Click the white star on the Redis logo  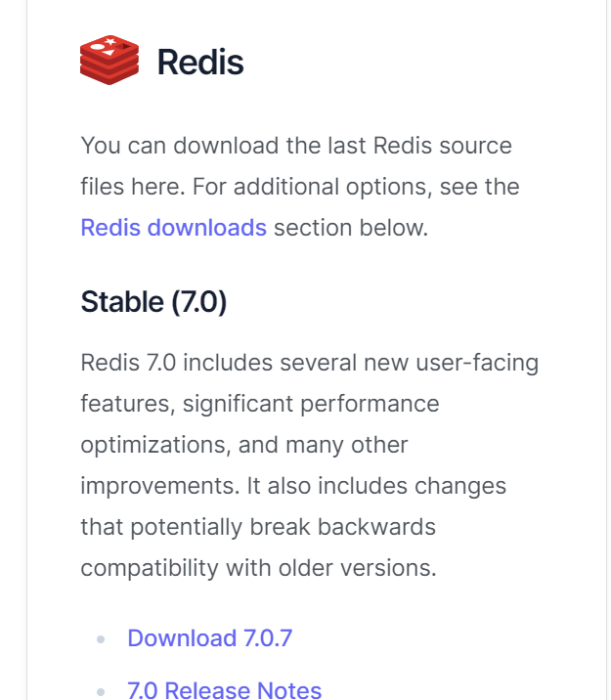coord(109,41)
